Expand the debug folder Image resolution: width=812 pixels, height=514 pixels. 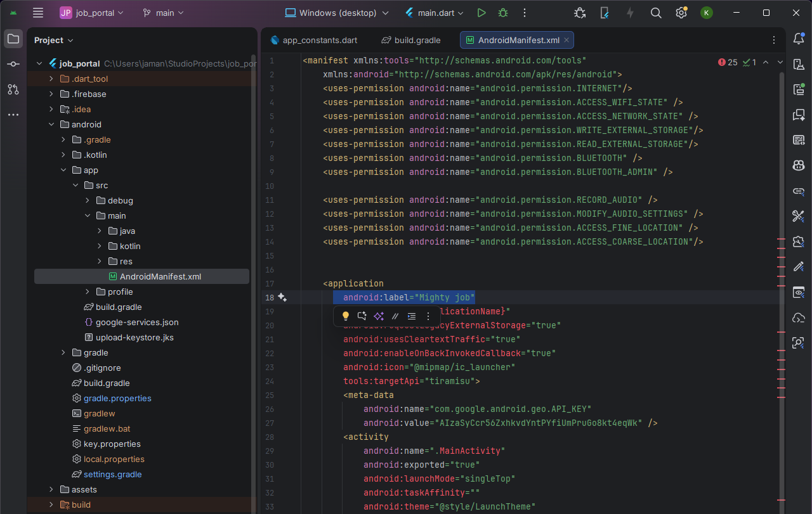click(x=88, y=200)
